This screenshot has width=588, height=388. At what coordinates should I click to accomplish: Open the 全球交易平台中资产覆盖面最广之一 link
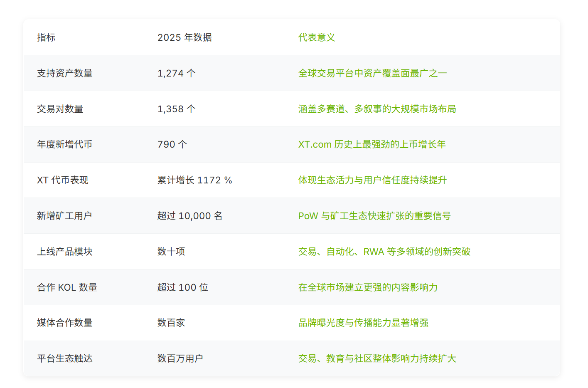(x=372, y=73)
